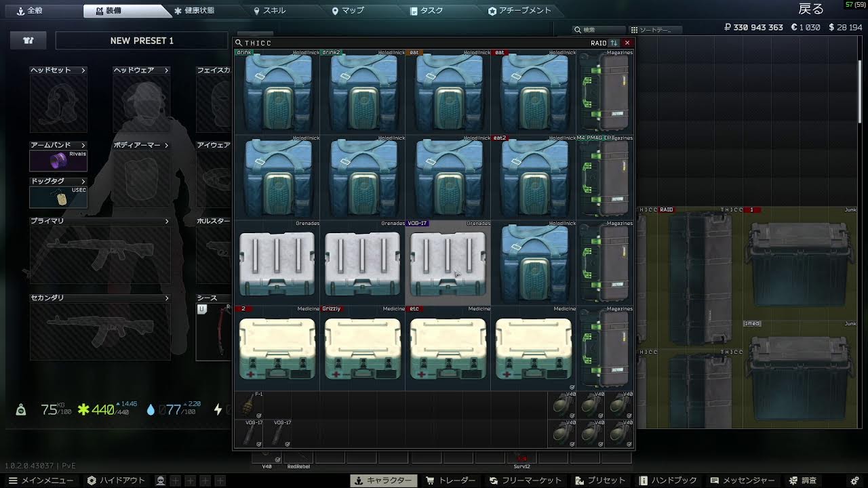Close the THICC container window
868x488 pixels.
(627, 43)
